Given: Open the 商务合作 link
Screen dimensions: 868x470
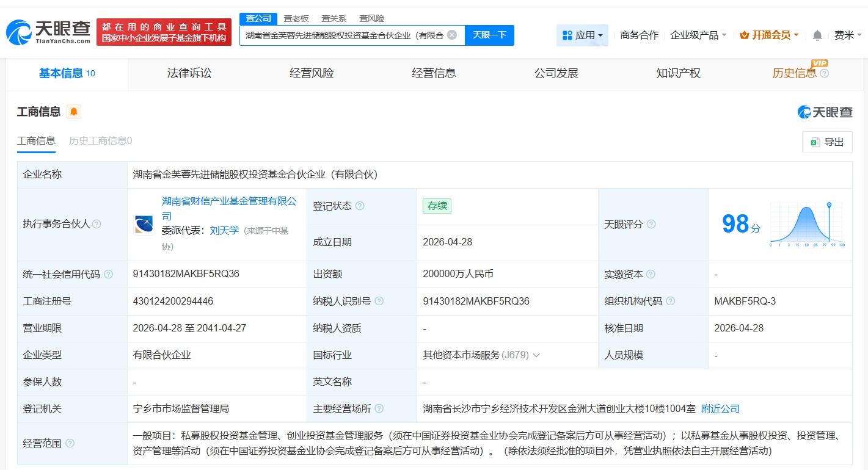Looking at the screenshot, I should [x=639, y=35].
